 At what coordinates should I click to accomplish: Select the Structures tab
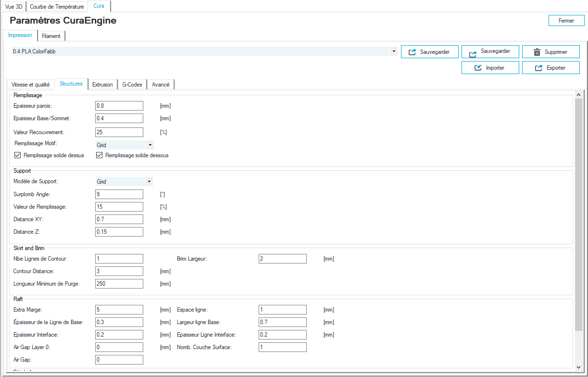[71, 84]
